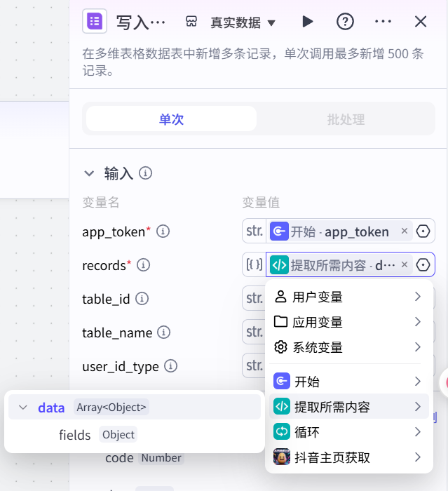448x491 pixels.
Task: Collapse the 输入 section
Action: point(89,173)
